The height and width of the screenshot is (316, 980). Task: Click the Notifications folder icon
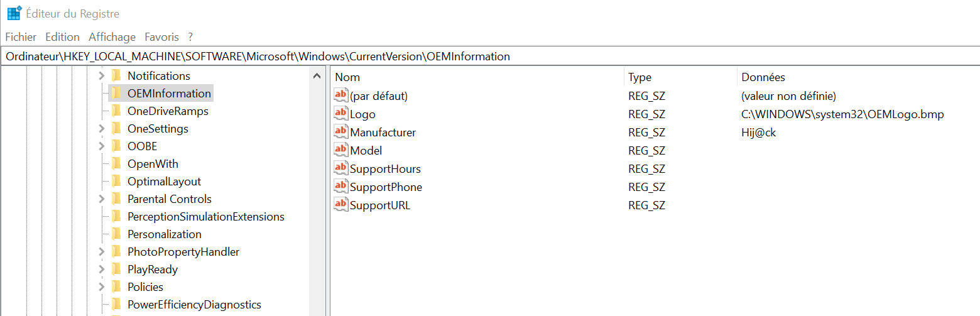[x=116, y=75]
